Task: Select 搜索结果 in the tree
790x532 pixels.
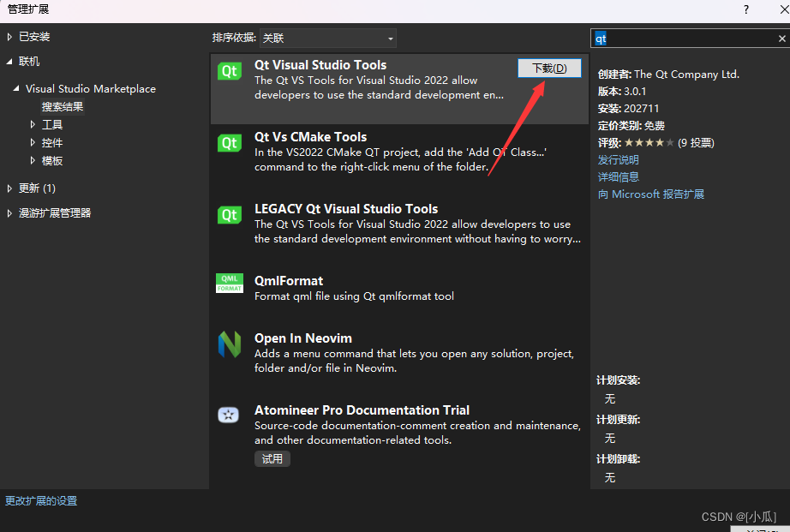Action: (63, 107)
